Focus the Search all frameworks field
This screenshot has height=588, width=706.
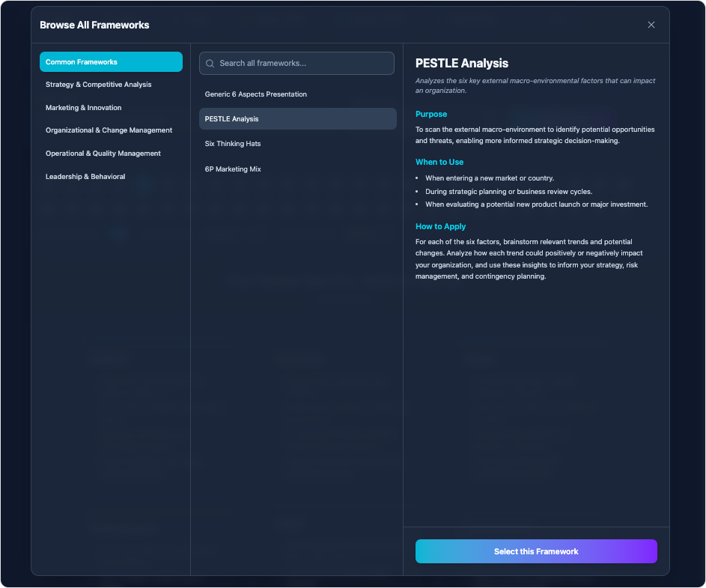point(303,64)
